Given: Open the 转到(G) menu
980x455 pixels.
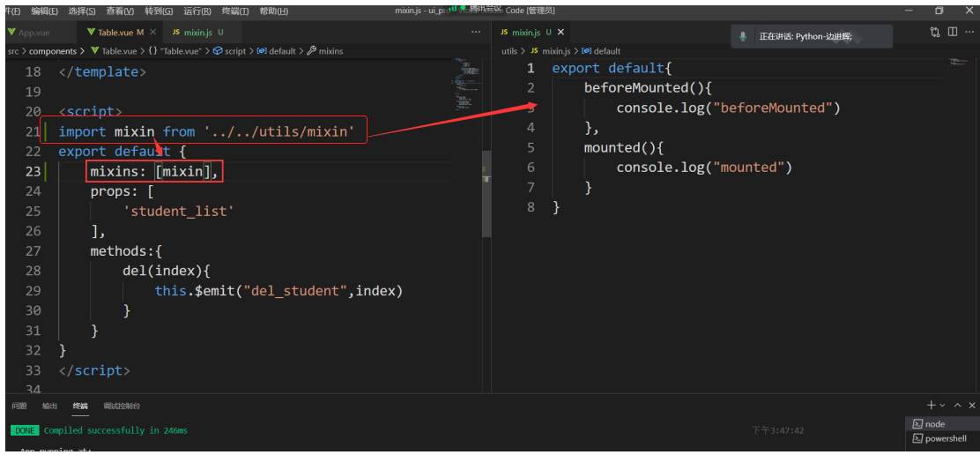Looking at the screenshot, I should [x=159, y=11].
